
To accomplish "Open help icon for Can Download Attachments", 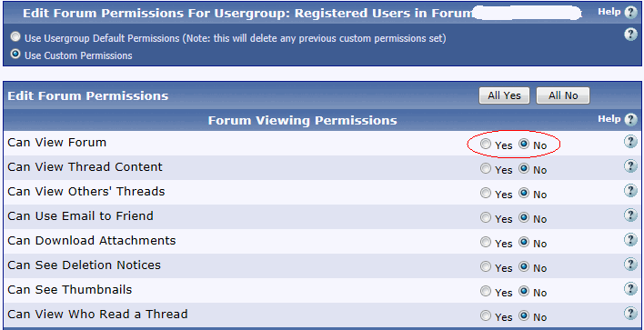I will (630, 240).
